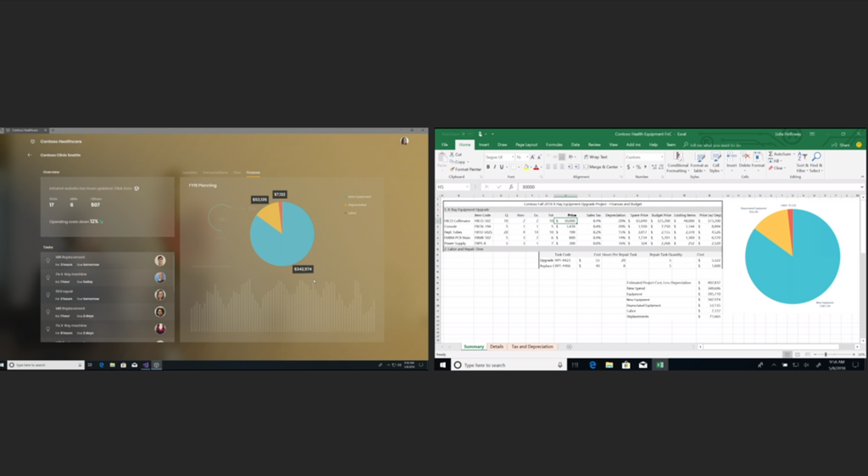Viewport: 868px width, 476px height.
Task: Open the File tab in Excel
Action: (444, 145)
